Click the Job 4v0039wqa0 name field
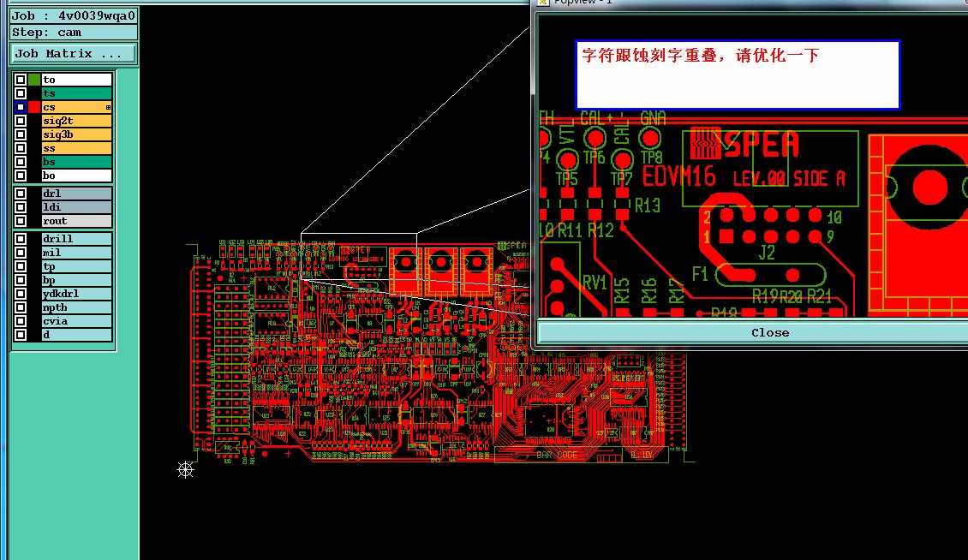 pos(74,15)
